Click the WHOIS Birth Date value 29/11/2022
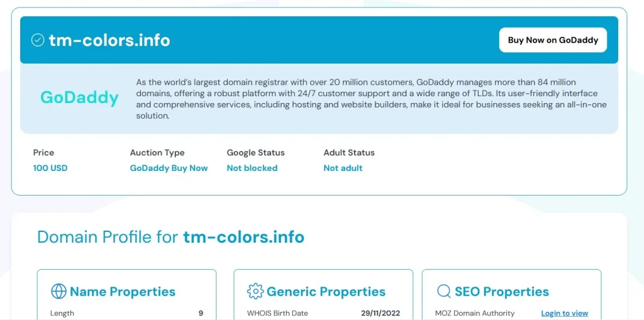Screen dimensions: 644x320 [x=380, y=313]
